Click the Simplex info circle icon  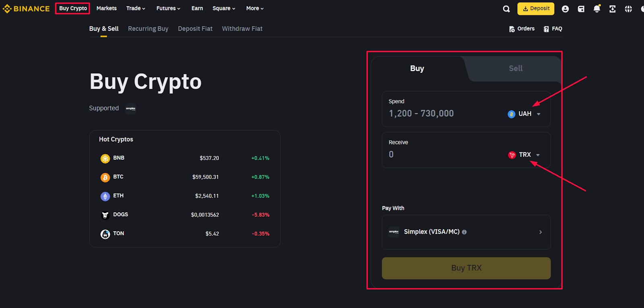464,232
